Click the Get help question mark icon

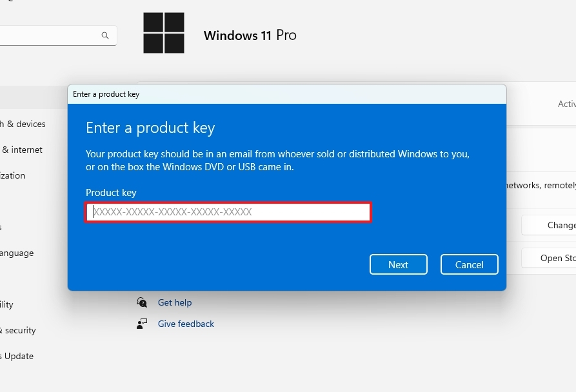pyautogui.click(x=142, y=302)
